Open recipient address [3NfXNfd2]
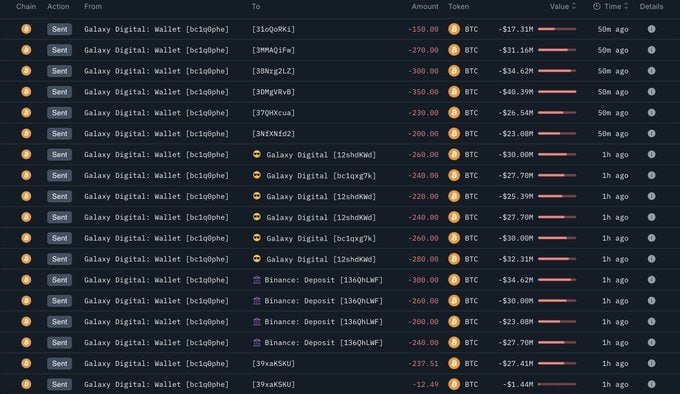This screenshot has width=680, height=394. pos(273,134)
